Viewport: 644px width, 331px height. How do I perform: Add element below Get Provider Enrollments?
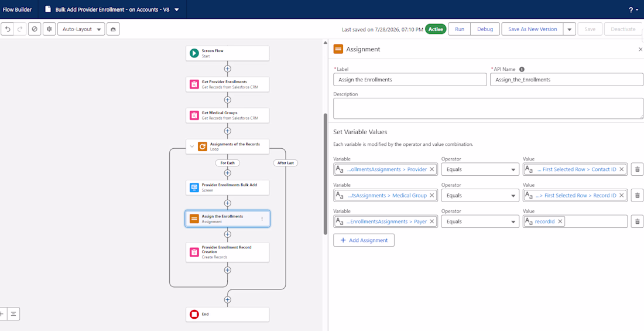[x=228, y=100]
